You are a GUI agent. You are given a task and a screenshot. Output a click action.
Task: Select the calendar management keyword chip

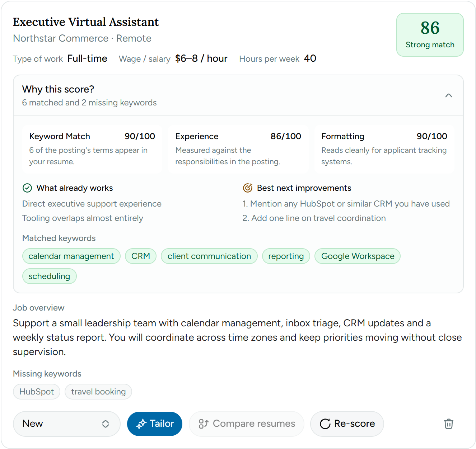point(71,256)
